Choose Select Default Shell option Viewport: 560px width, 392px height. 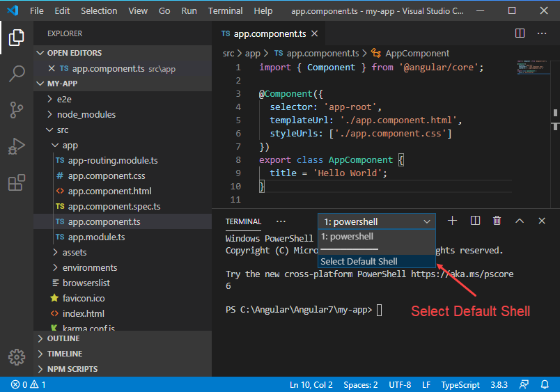pos(377,261)
